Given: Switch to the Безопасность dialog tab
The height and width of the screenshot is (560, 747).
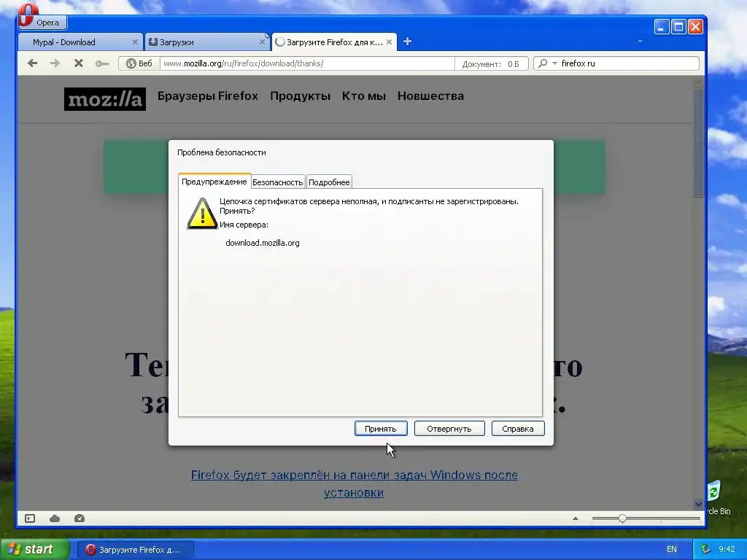Looking at the screenshot, I should click(278, 182).
